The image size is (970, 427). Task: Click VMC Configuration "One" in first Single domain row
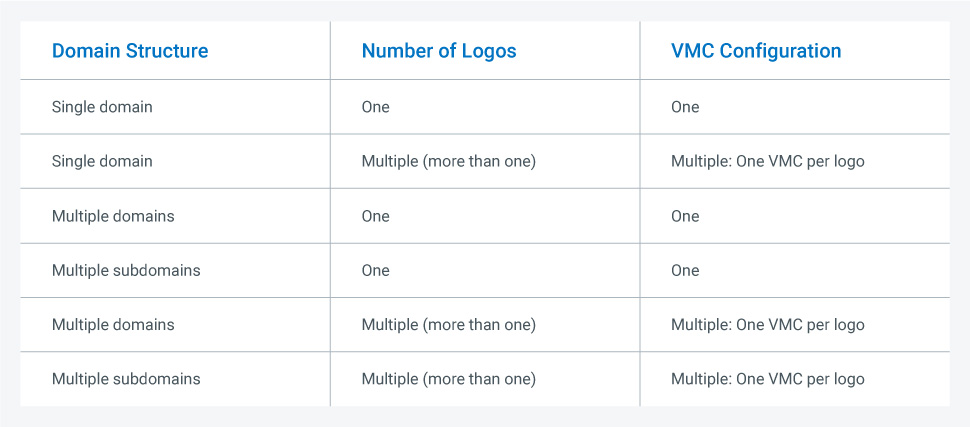pos(685,107)
